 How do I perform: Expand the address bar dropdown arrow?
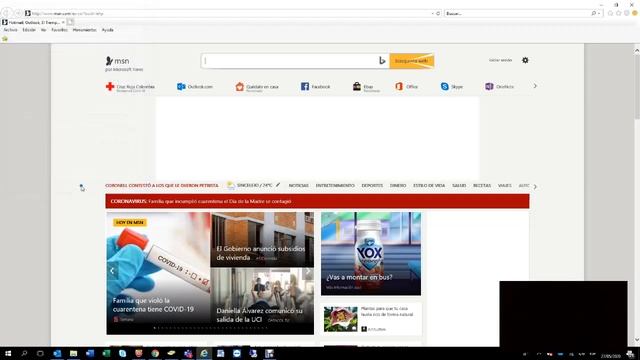(433, 13)
